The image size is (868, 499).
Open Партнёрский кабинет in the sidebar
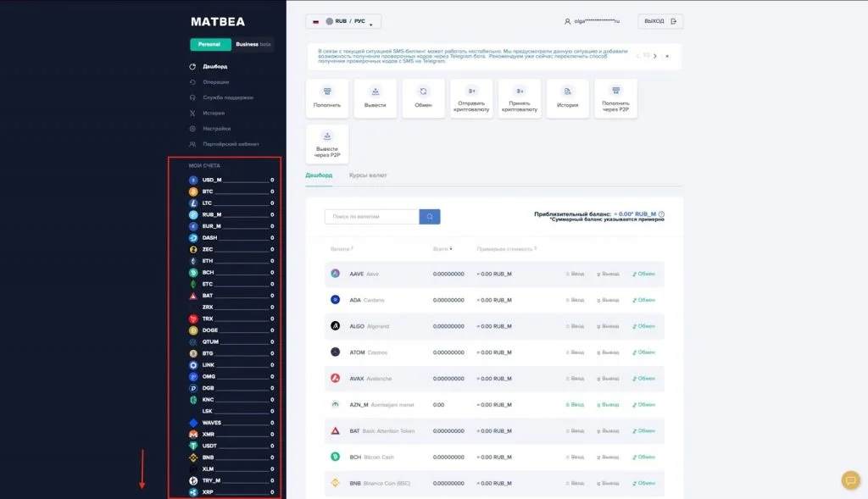231,144
